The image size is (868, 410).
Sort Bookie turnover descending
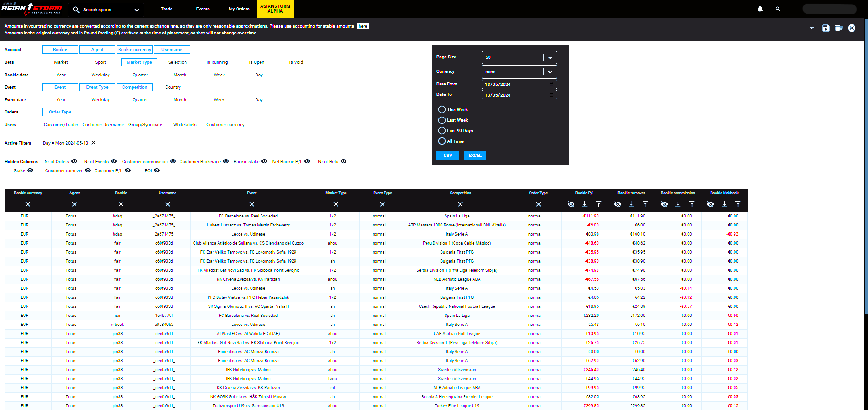tap(631, 204)
